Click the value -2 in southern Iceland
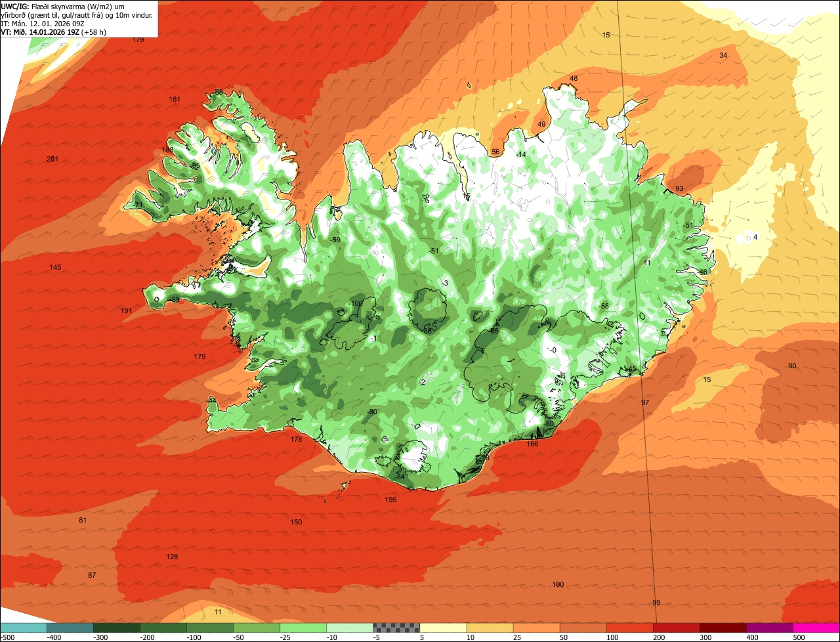Image resolution: width=840 pixels, height=642 pixels. pyautogui.click(x=423, y=382)
